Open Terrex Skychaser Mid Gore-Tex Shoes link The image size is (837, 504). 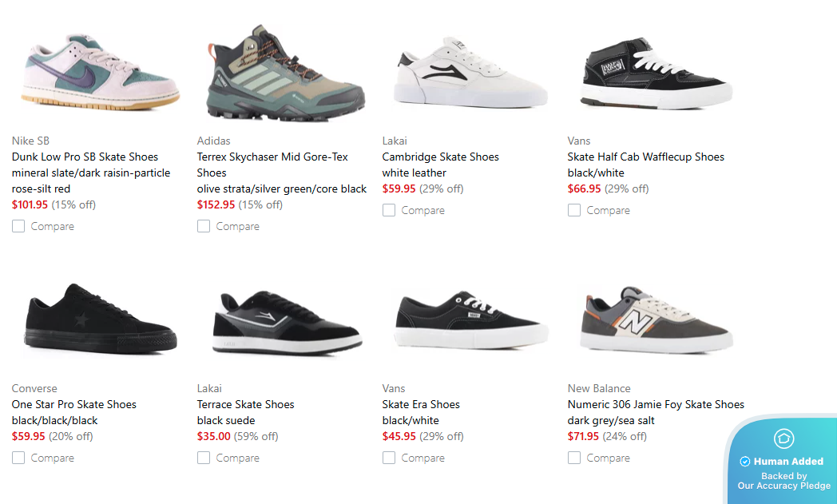272,165
